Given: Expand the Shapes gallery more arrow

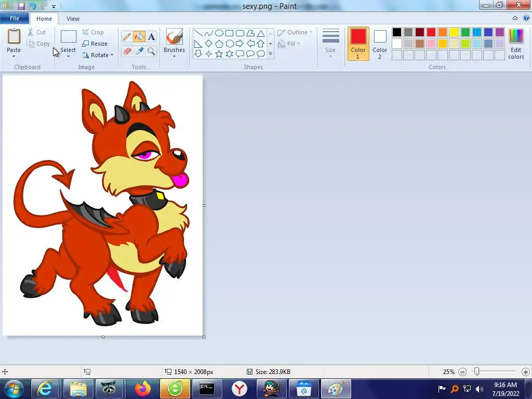Looking at the screenshot, I should 270,54.
